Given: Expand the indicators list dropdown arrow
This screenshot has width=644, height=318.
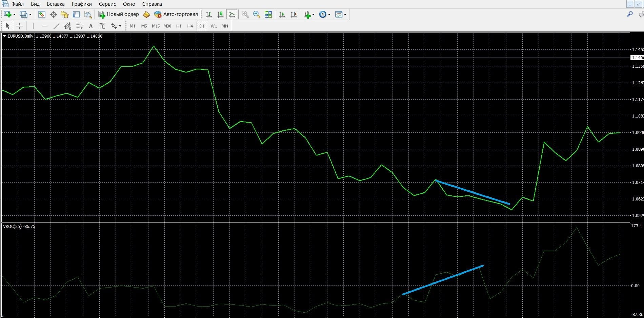Looking at the screenshot, I should point(313,15).
